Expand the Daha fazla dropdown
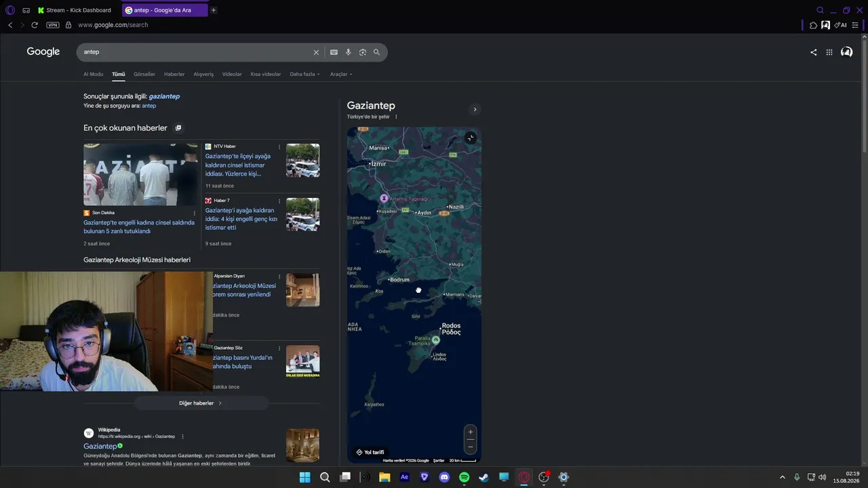Image resolution: width=868 pixels, height=488 pixels. (x=304, y=74)
